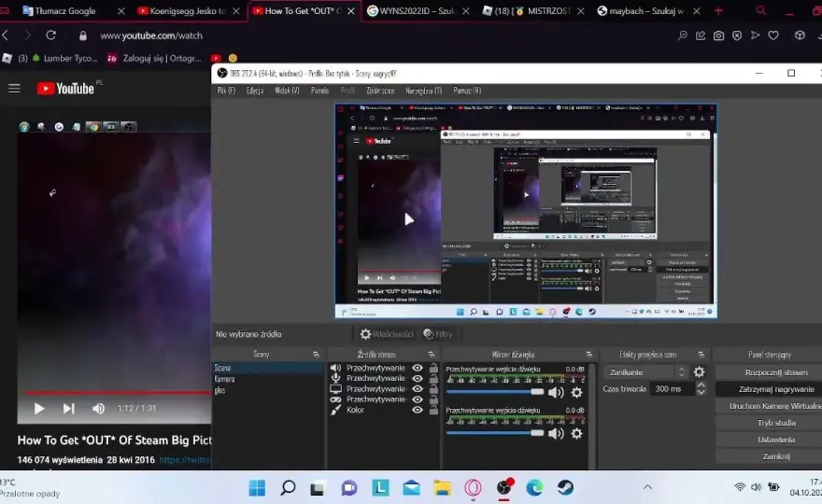Hide the microphone source with its eye icon
This screenshot has width=822, height=504.
418,378
